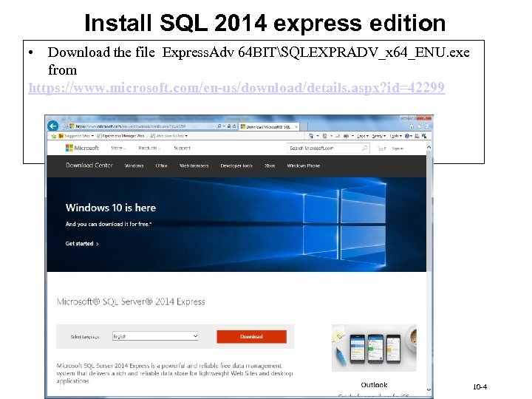Select Xbox in Download Center navigation
Screen dimensions: 532x399
(270, 166)
